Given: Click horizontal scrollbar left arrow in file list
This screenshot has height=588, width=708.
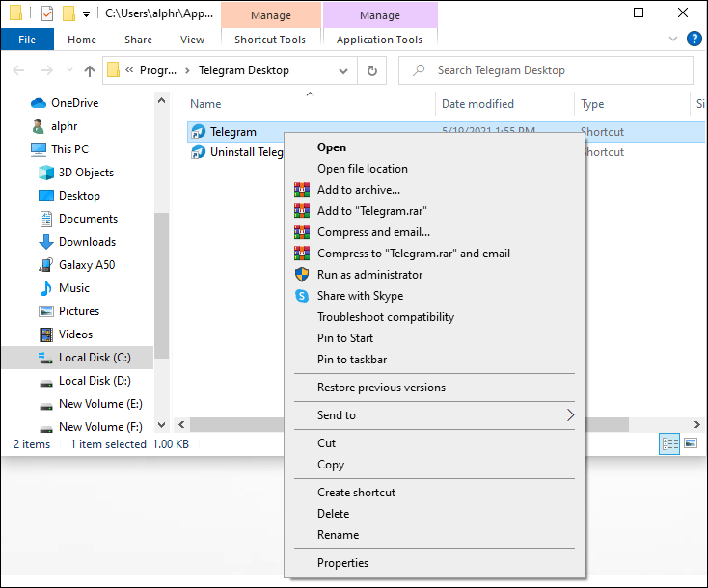Looking at the screenshot, I should tap(181, 425).
